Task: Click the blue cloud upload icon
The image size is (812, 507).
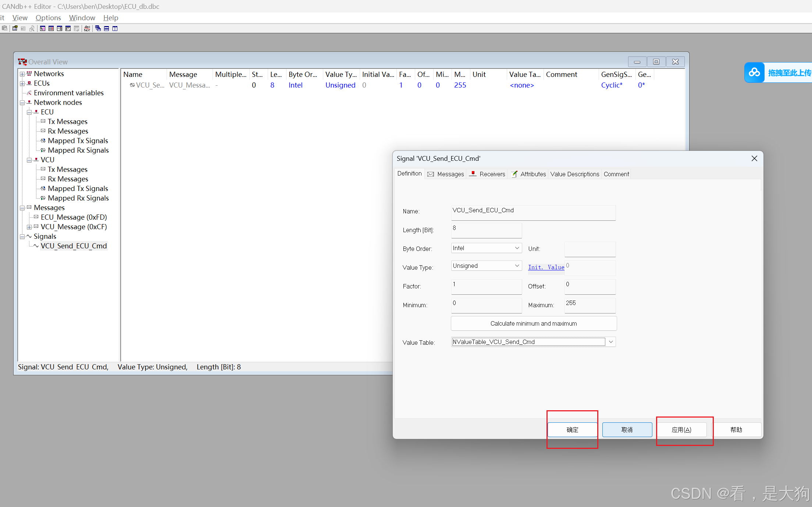Action: click(754, 72)
